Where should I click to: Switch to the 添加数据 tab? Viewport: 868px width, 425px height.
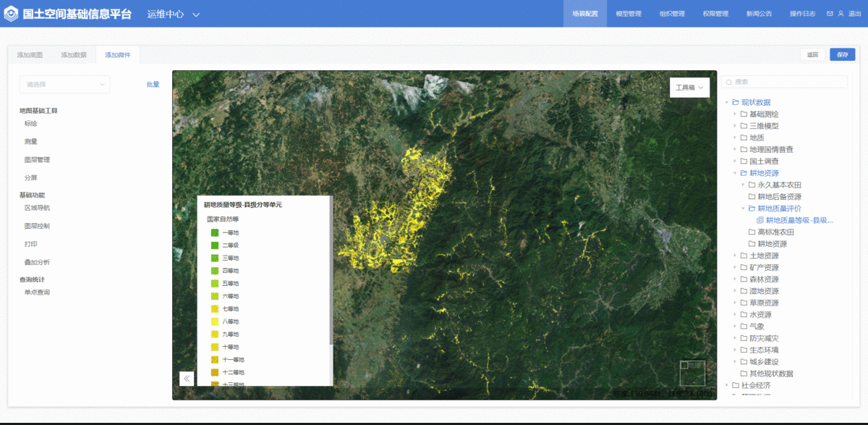pos(74,55)
